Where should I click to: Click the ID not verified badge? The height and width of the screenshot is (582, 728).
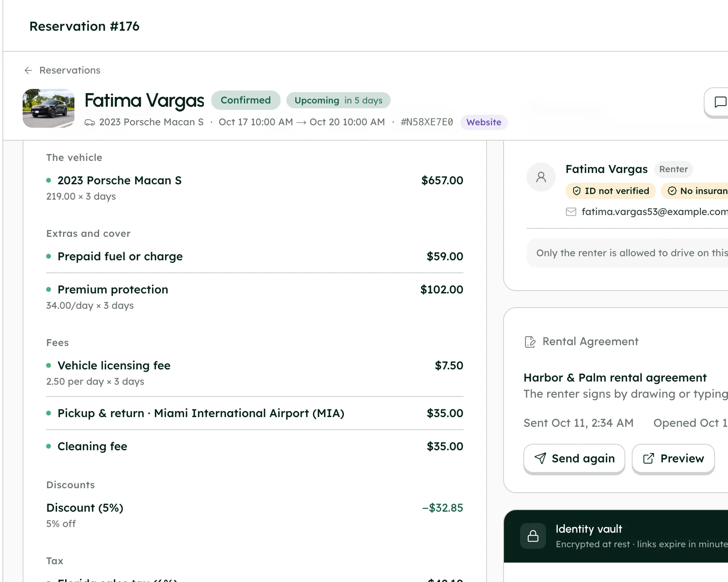611,191
